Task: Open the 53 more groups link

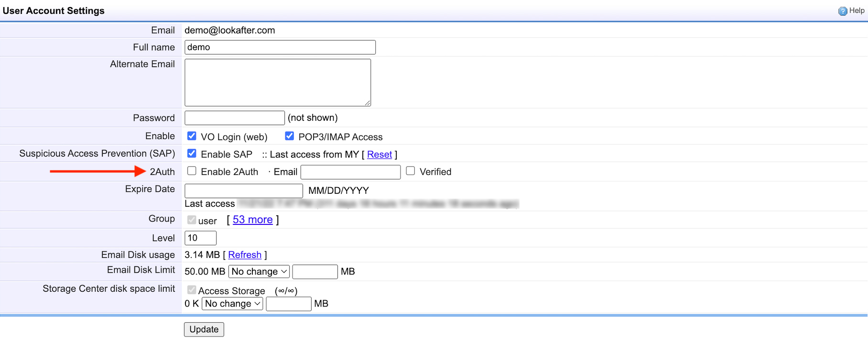Action: tap(252, 220)
